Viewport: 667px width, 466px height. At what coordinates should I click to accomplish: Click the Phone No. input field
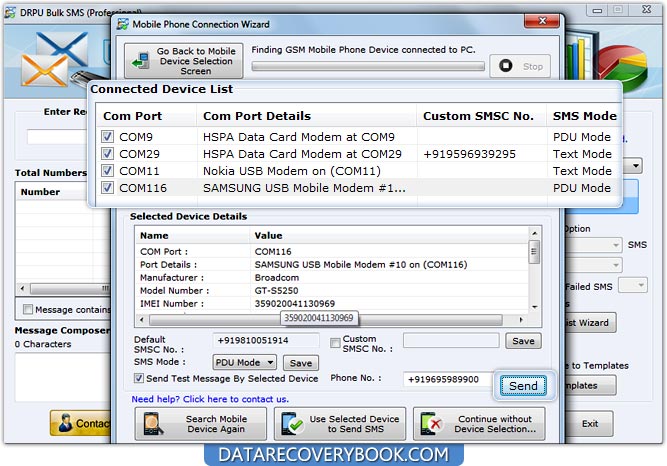point(448,379)
